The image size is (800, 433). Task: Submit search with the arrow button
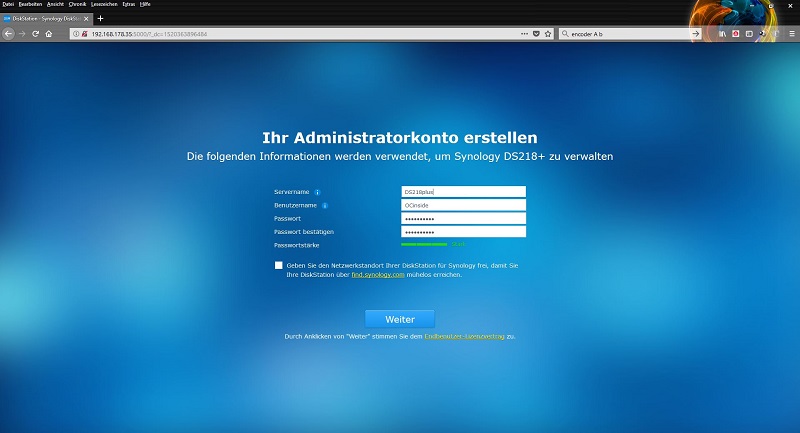pyautogui.click(x=695, y=34)
